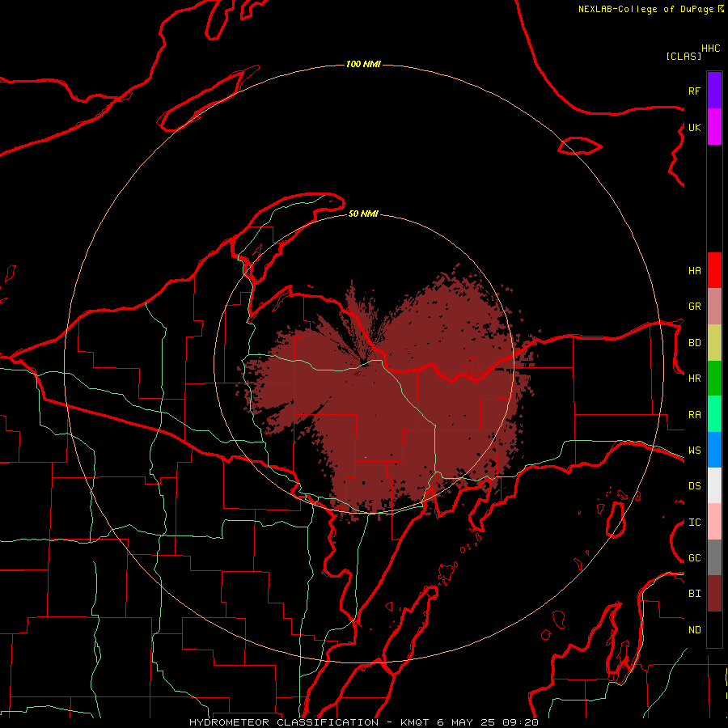Viewport: 728px width, 728px height.
Task: Click the GC gray legend swatch
Action: 714,557
